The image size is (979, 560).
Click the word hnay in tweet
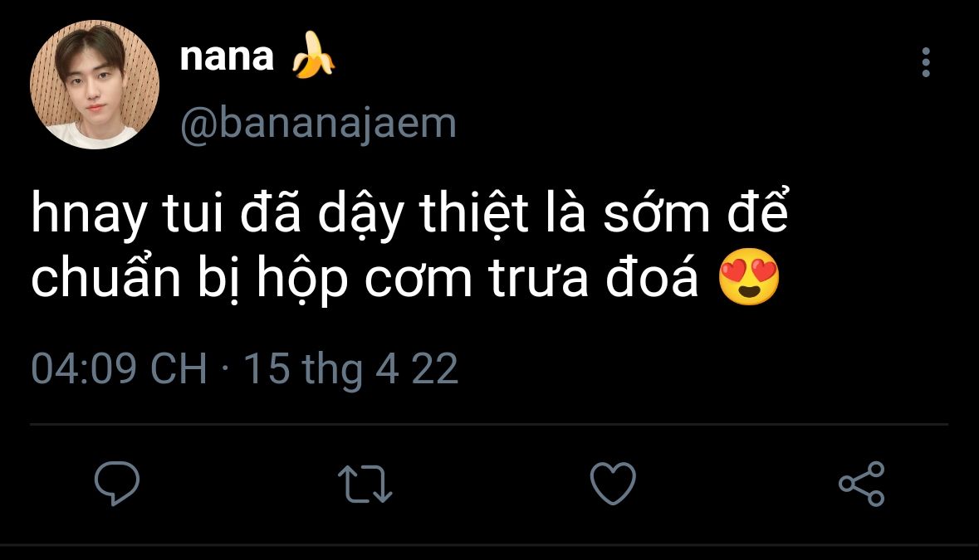point(90,214)
